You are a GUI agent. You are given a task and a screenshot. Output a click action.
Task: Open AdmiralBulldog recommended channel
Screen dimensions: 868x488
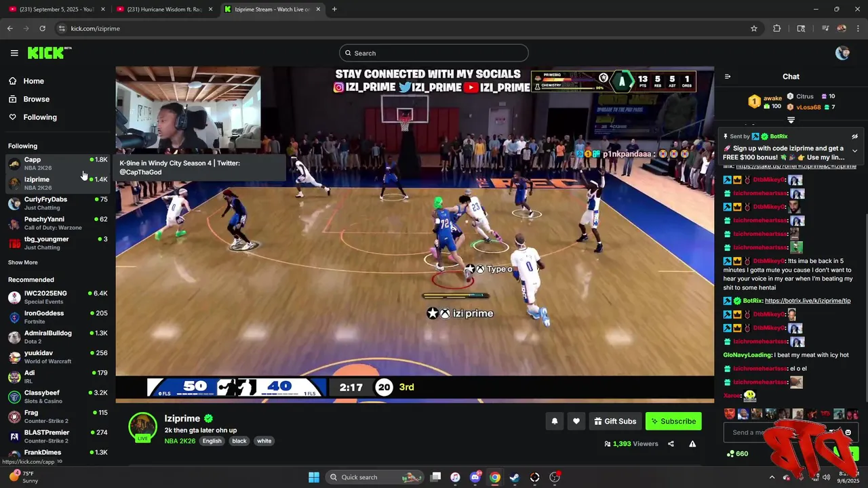58,337
